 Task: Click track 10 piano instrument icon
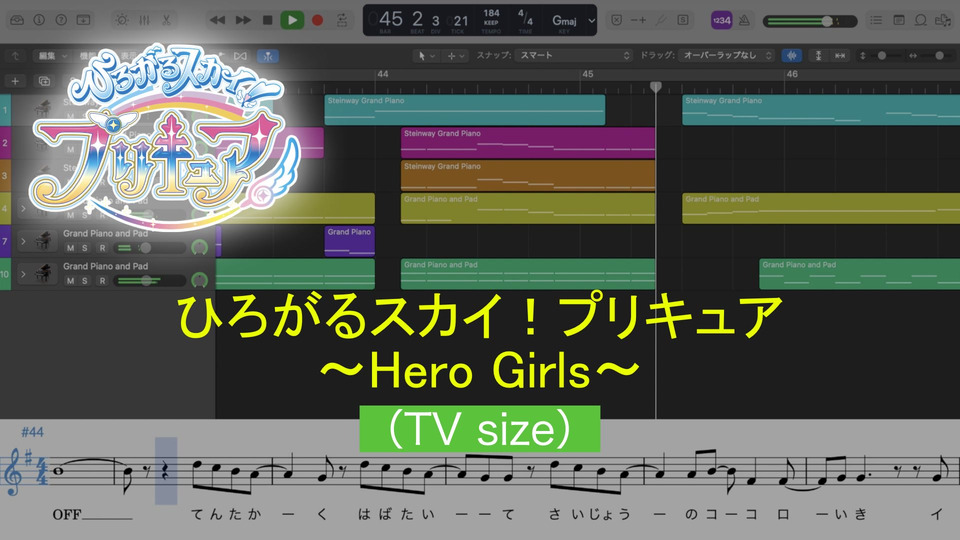click(x=43, y=274)
